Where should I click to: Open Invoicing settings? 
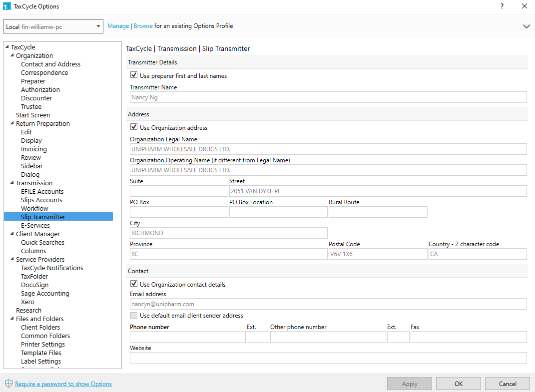point(34,149)
